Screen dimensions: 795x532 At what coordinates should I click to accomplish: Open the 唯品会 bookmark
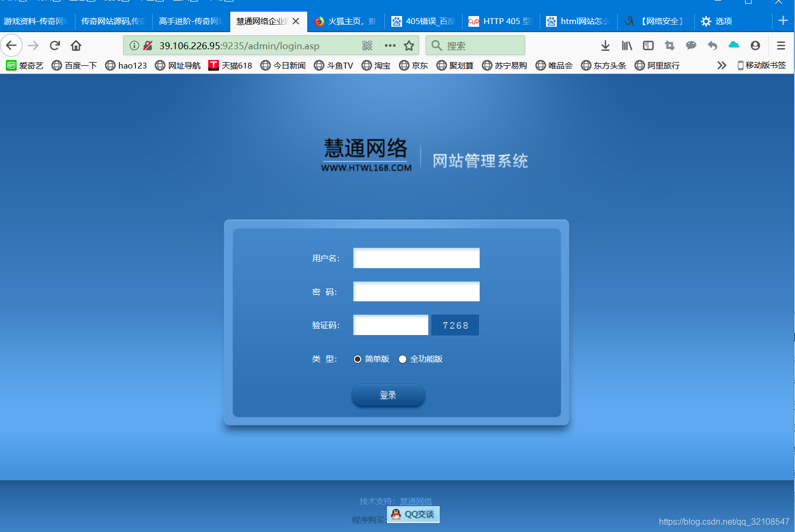(554, 65)
